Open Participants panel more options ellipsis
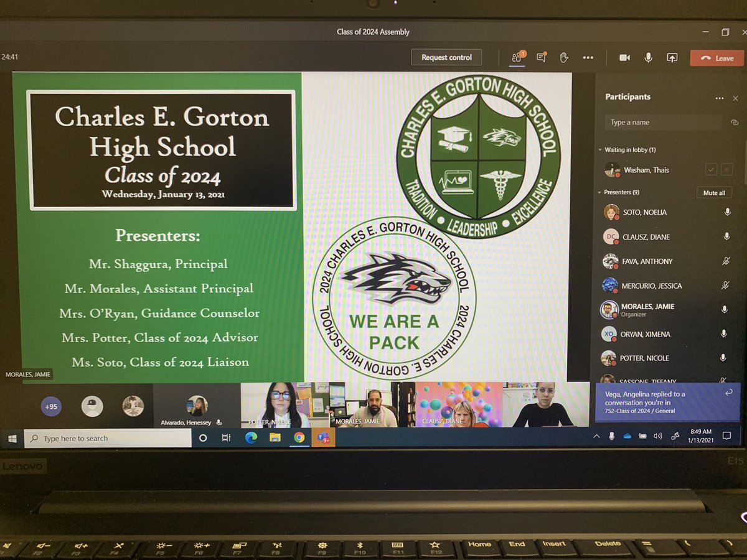747x560 pixels. coord(720,98)
